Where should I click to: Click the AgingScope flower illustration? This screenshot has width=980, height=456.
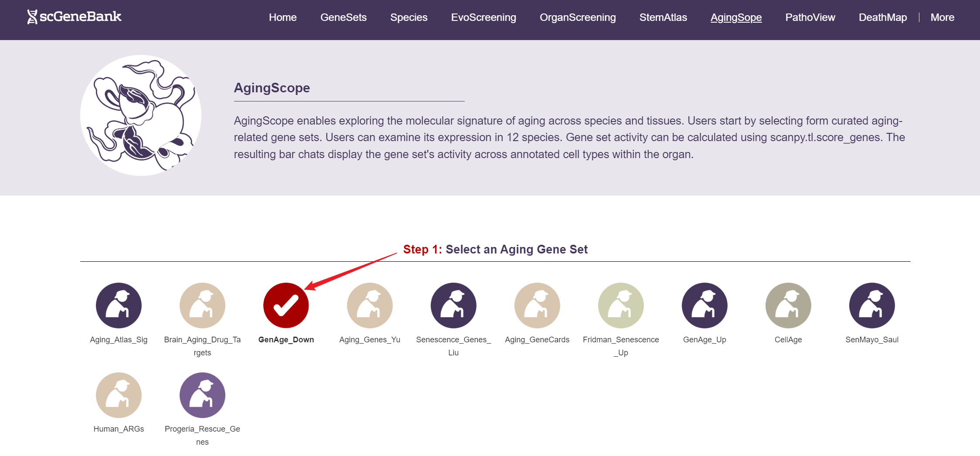point(140,115)
